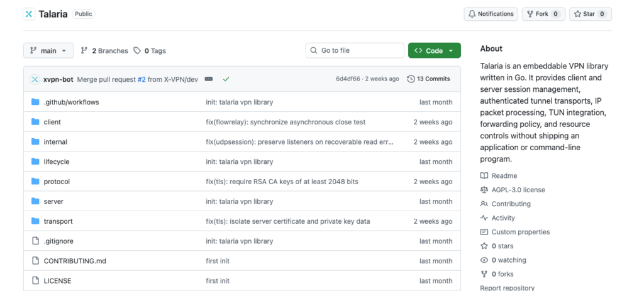The image size is (644, 291).
Task: Open the lifecycle folder
Action: [x=56, y=162]
